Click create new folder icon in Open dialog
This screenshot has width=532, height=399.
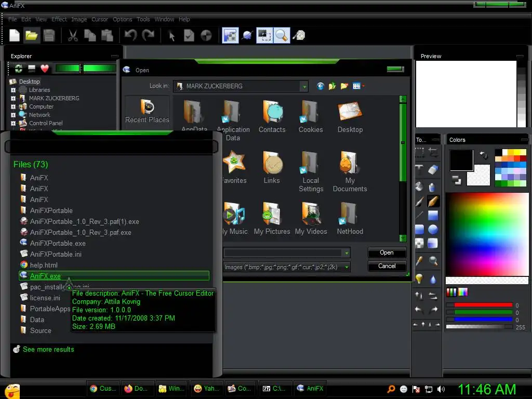click(x=344, y=86)
